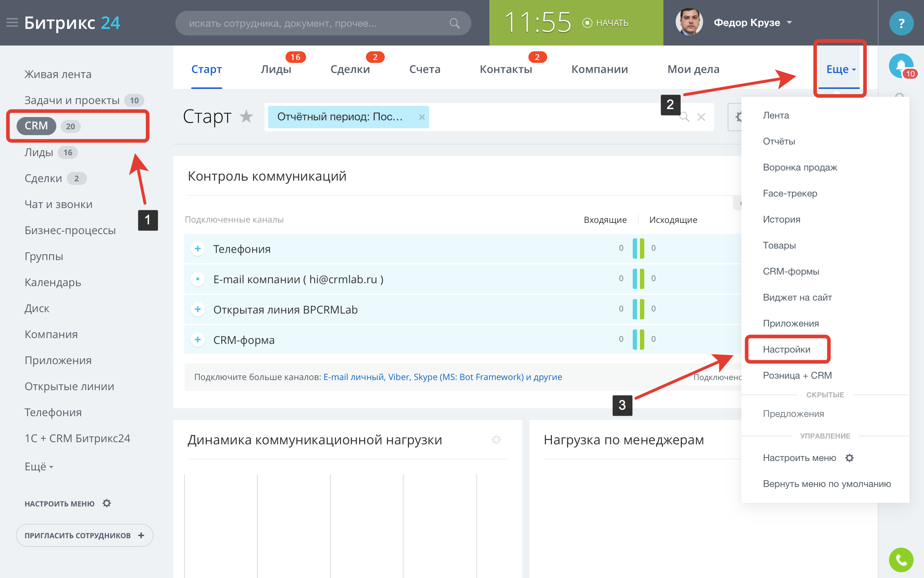Switch to the Контакты tab
The height and width of the screenshot is (578, 924).
506,69
